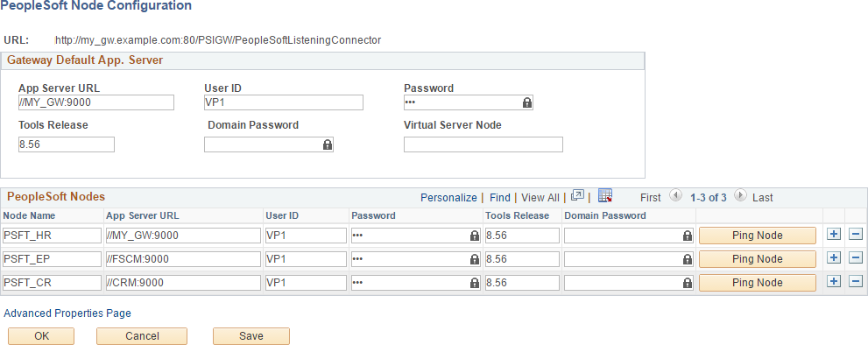Focus the gateway Password field
Viewport: 868px width, 345px height.
coord(469,102)
